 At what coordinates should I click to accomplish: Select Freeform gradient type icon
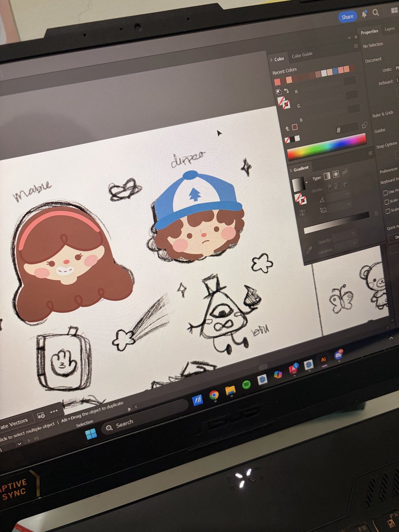[345, 172]
